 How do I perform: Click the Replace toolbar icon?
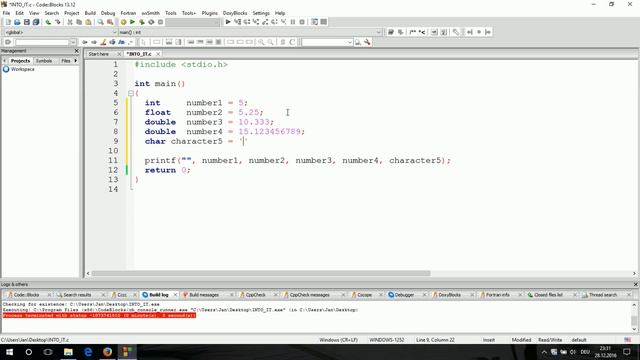(x=110, y=22)
